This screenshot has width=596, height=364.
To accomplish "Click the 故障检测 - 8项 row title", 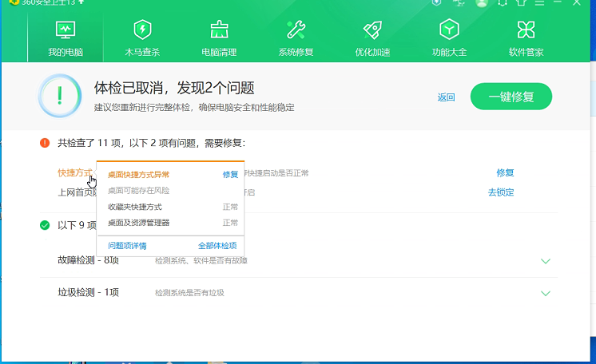I will coord(88,260).
